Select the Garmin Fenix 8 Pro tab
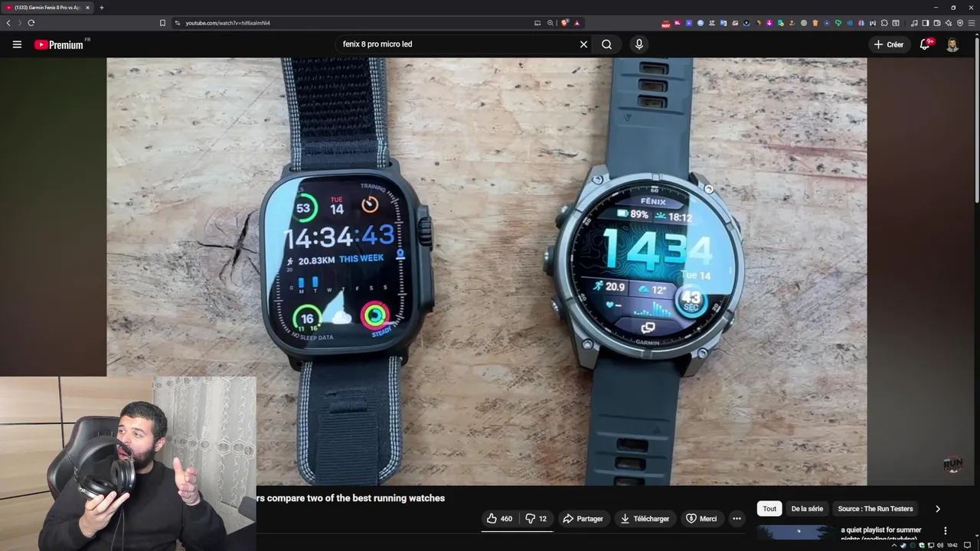This screenshot has width=980, height=551. (47, 8)
